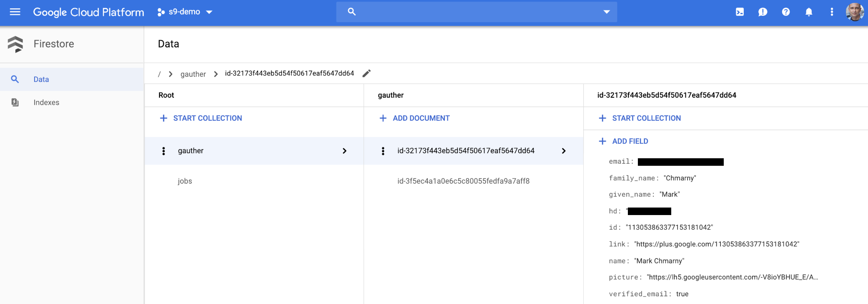
Task: Click the plus icon next to ADD DOCUMENT
Action: tap(383, 118)
